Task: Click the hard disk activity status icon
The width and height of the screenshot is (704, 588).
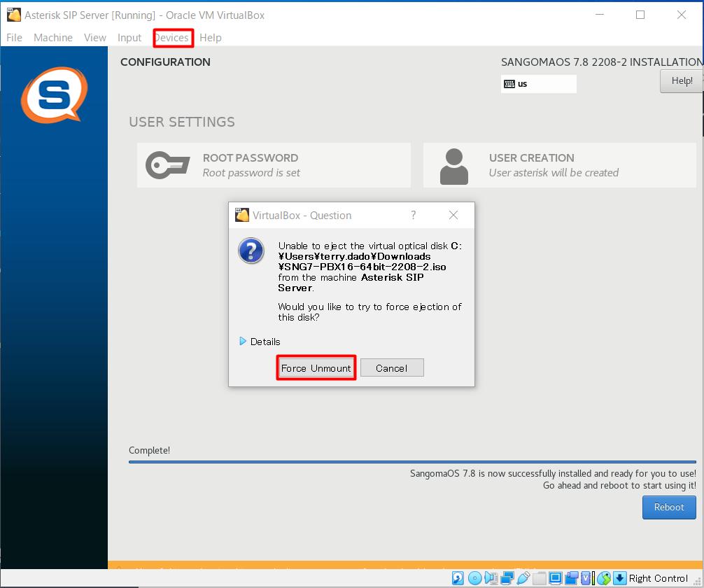Action: pos(458,578)
